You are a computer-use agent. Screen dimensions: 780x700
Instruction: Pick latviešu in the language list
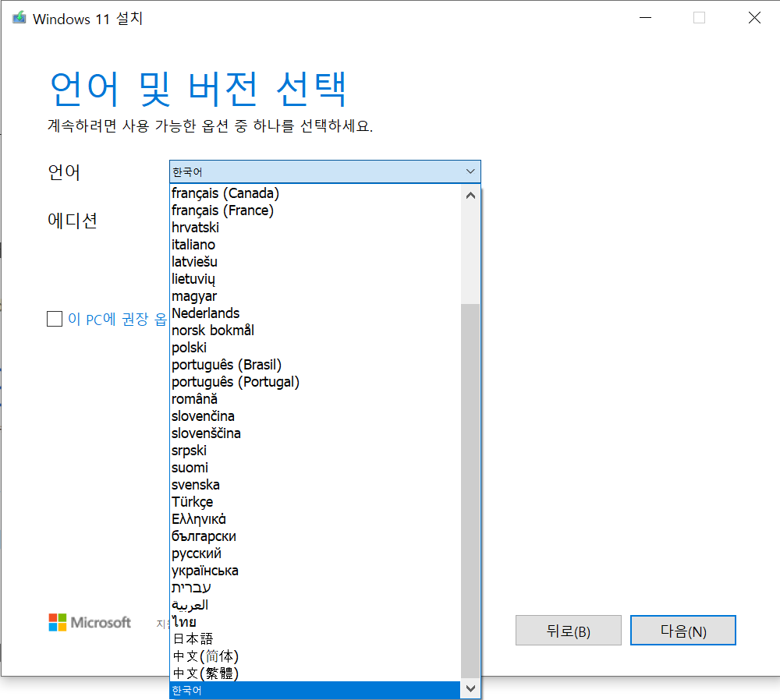[315, 261]
